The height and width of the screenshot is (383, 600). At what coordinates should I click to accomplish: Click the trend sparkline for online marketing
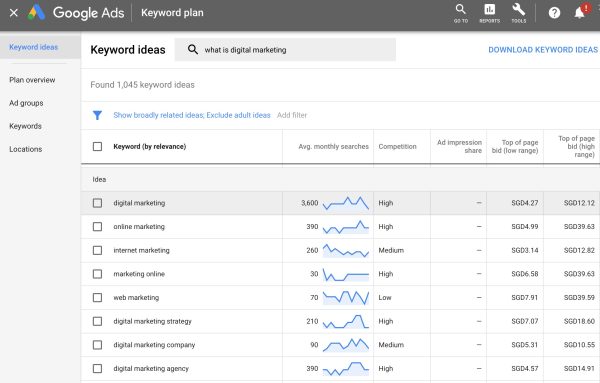click(346, 227)
